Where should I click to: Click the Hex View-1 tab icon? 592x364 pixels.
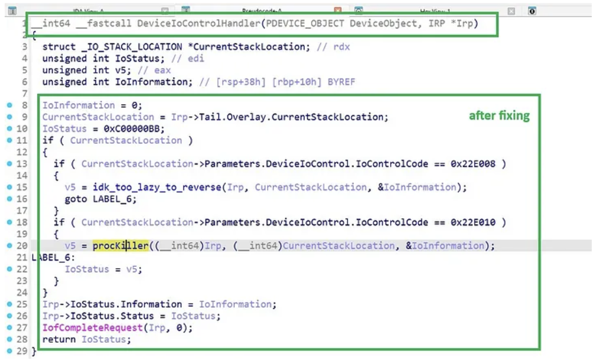[358, 11]
